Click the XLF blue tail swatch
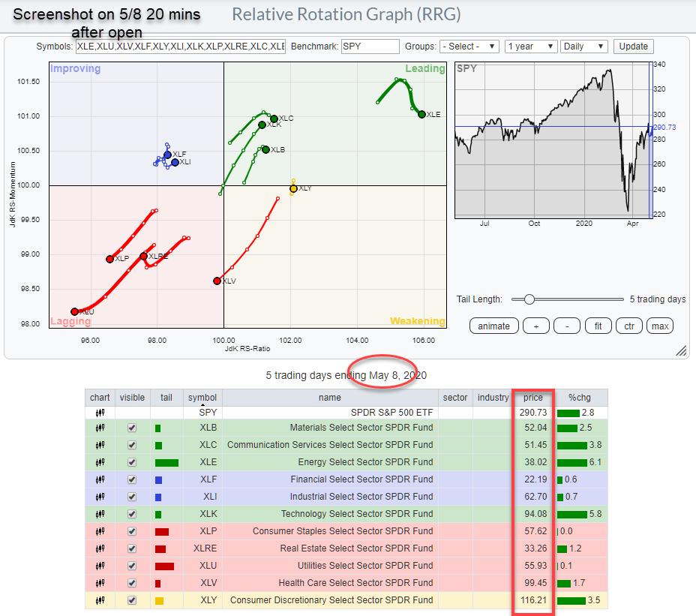The width and height of the screenshot is (696, 616). coord(158,480)
